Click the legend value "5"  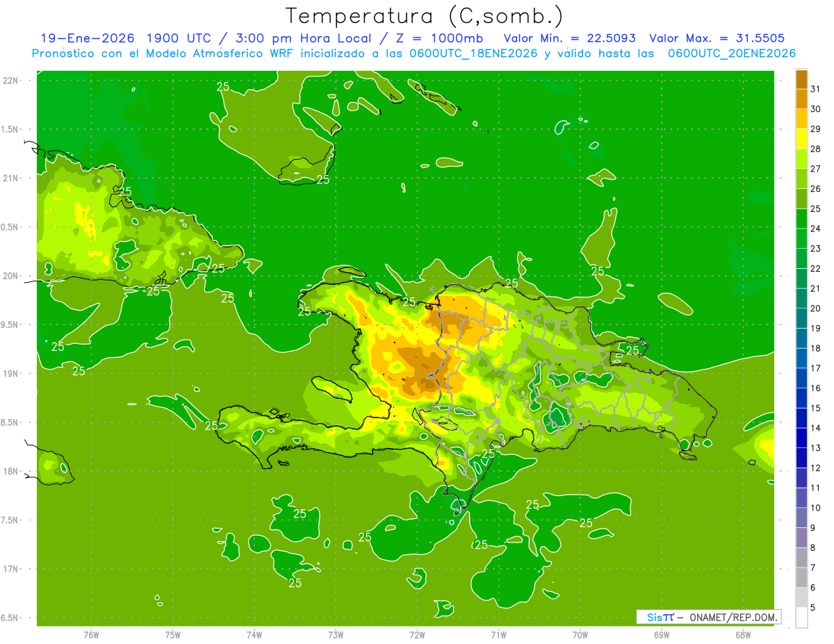point(814,608)
